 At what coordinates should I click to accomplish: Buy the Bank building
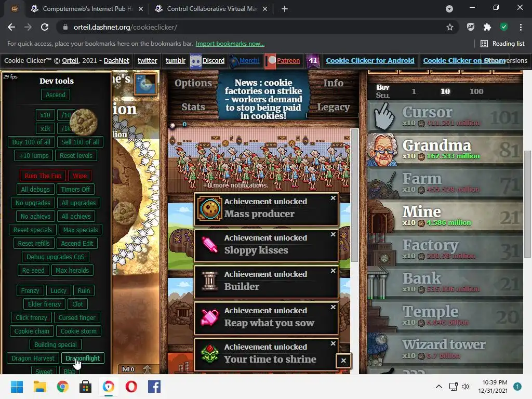point(445,283)
